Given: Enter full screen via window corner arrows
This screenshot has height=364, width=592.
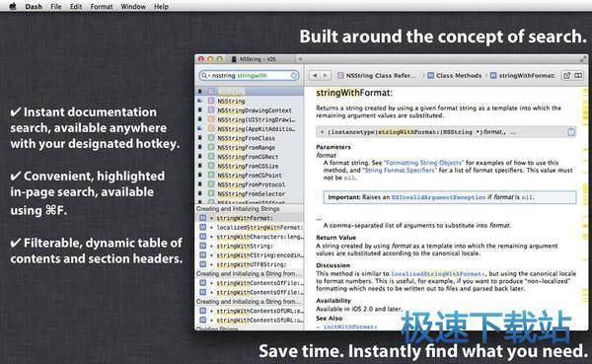Looking at the screenshot, I should click(583, 59).
